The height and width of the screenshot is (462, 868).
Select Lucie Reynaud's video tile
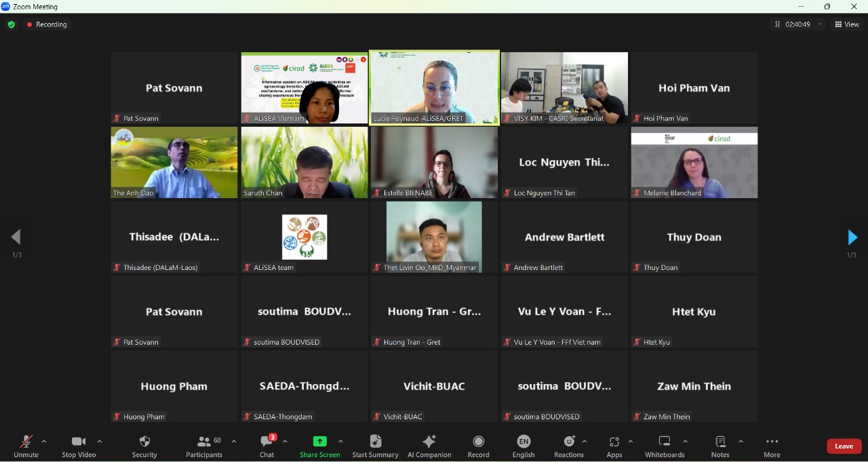coord(434,88)
